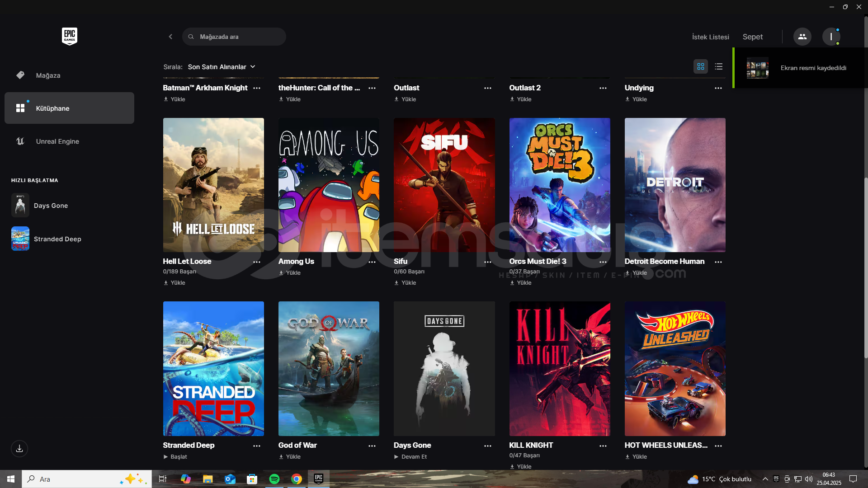Show hidden system tray icons

(x=765, y=479)
